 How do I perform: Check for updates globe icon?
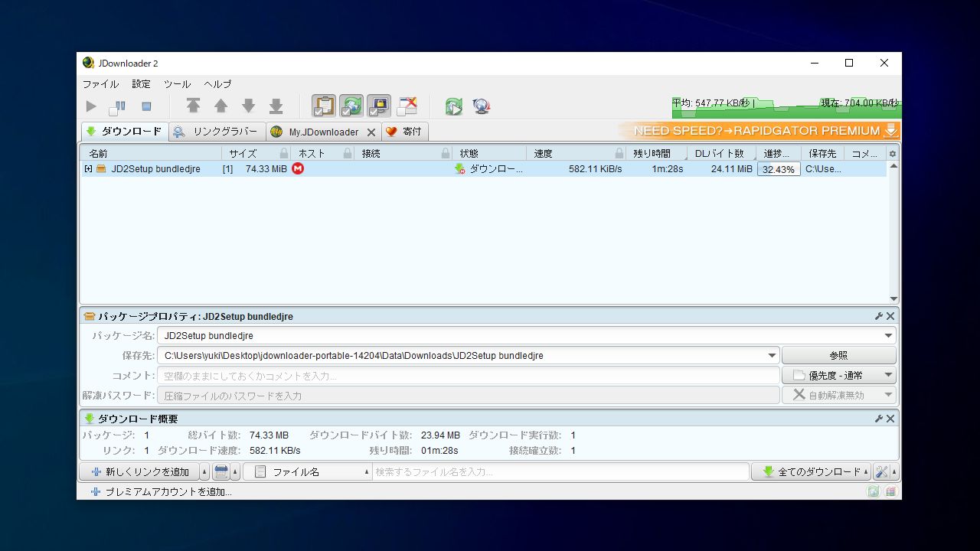click(482, 106)
